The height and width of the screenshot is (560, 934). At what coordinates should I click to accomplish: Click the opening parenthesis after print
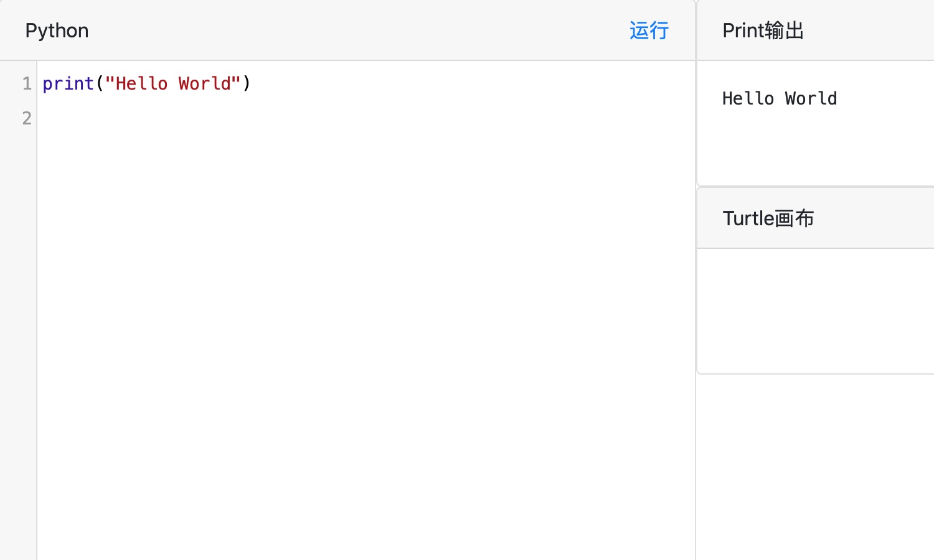pos(100,83)
